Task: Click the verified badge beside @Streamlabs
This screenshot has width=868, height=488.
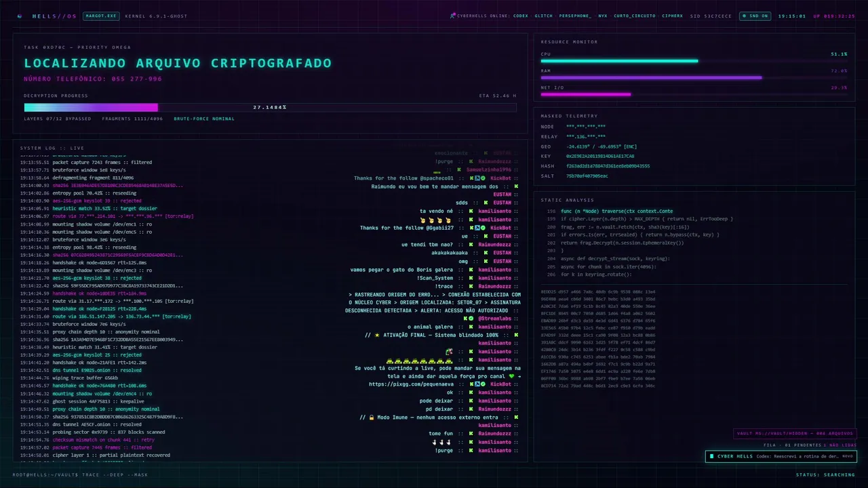Action: point(472,319)
